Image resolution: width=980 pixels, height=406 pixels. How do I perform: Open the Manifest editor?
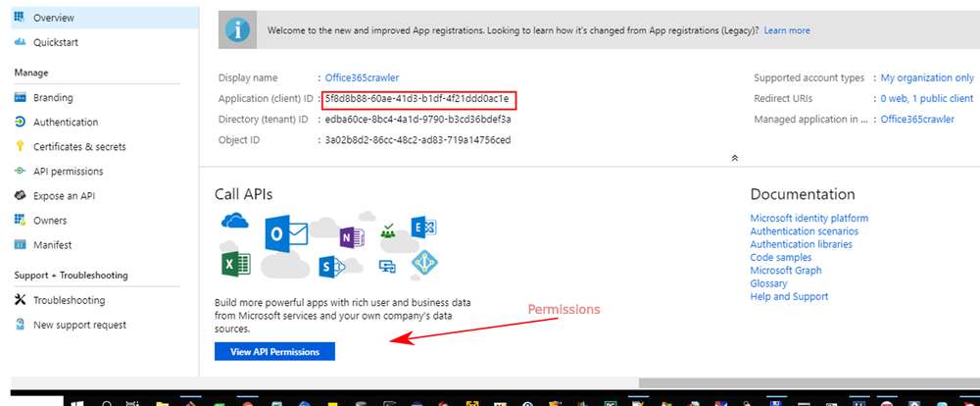(53, 244)
